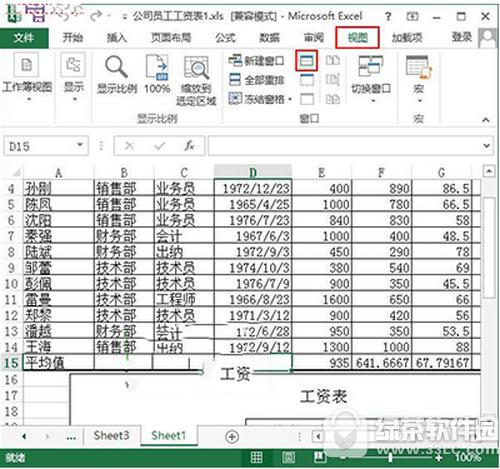Click the vertical scrollbar up arrow
Screen dimensions: 500x469
click(x=488, y=171)
